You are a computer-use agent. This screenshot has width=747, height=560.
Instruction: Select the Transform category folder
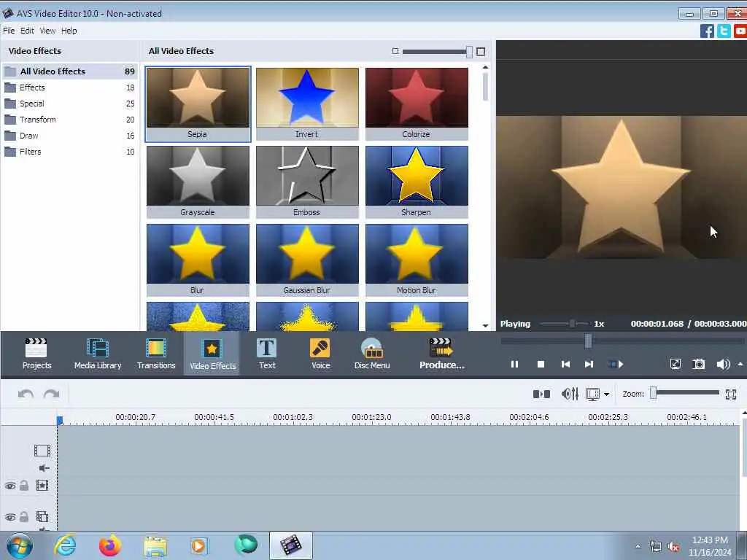click(70, 120)
